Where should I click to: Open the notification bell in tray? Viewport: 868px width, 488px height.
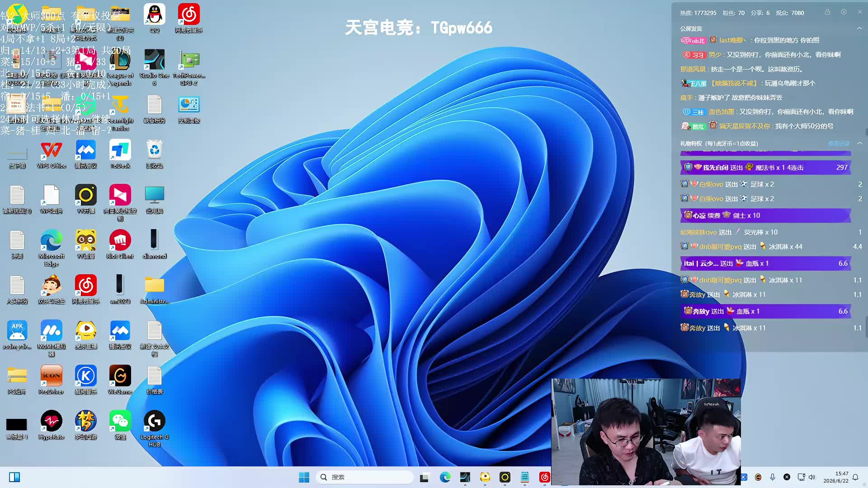[x=855, y=477]
